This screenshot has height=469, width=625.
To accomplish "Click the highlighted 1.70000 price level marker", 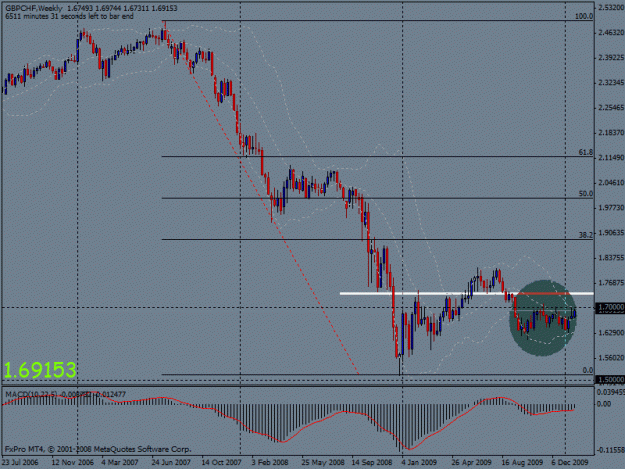I will tap(610, 308).
